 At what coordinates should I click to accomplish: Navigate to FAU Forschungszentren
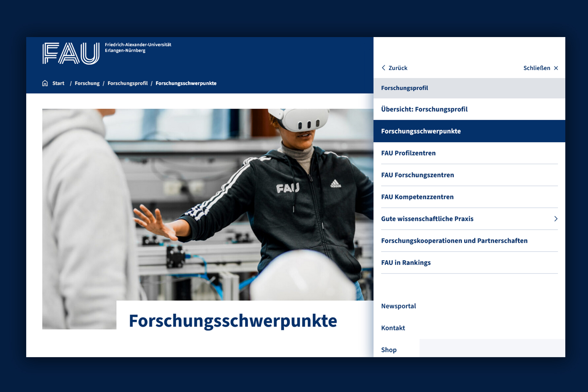(x=417, y=175)
